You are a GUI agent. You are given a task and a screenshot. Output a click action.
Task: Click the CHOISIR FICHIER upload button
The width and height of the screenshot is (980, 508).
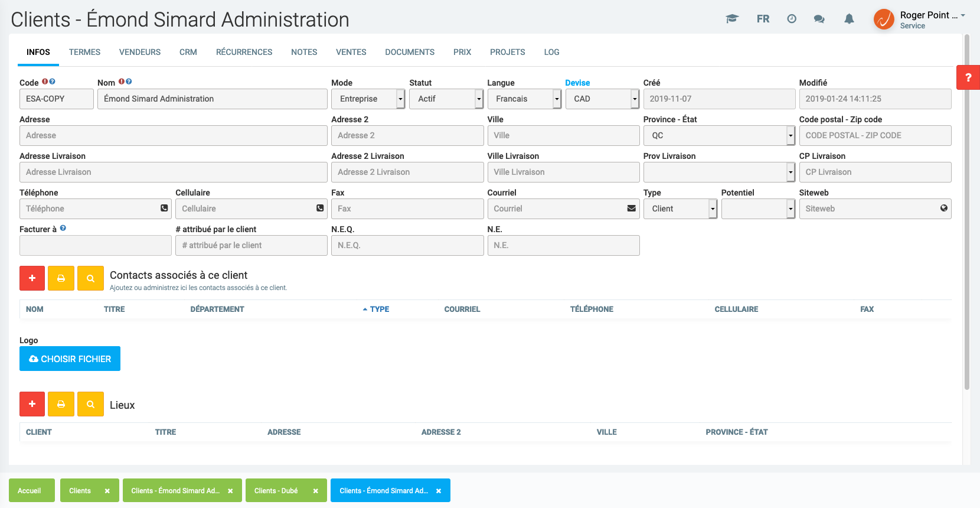70,359
